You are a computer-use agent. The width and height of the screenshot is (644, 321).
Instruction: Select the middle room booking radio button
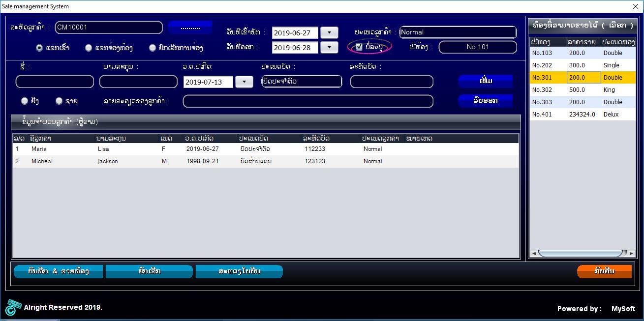[89, 48]
